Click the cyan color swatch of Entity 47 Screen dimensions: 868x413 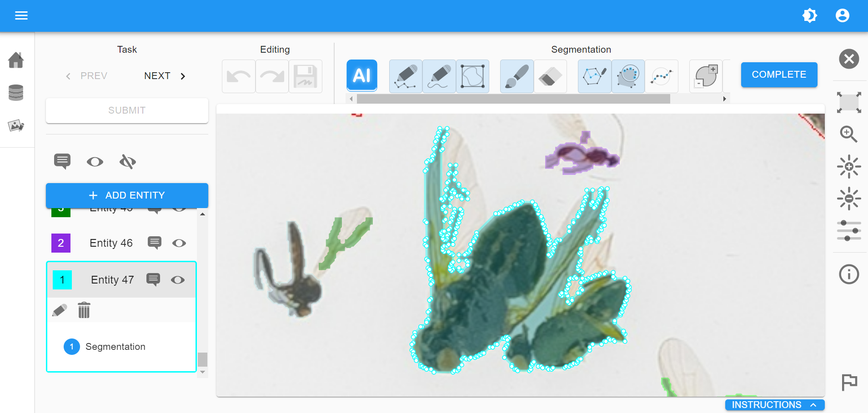[x=62, y=280]
